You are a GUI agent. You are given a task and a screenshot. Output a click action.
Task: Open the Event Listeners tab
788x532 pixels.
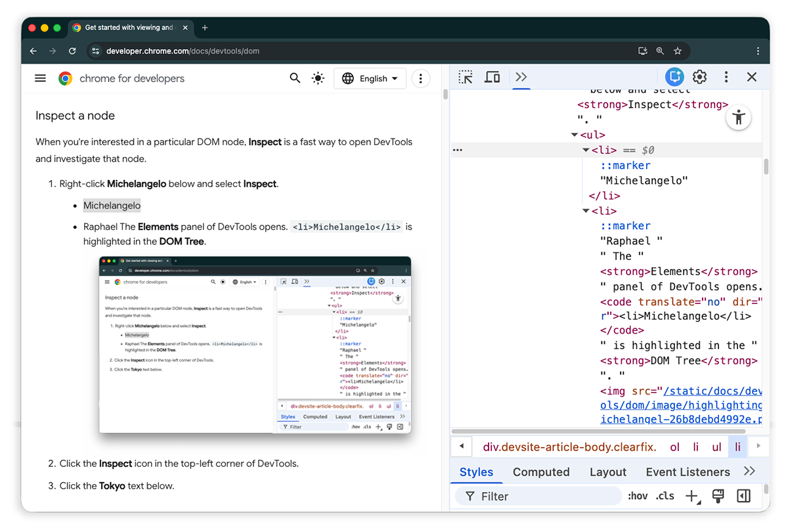point(688,472)
